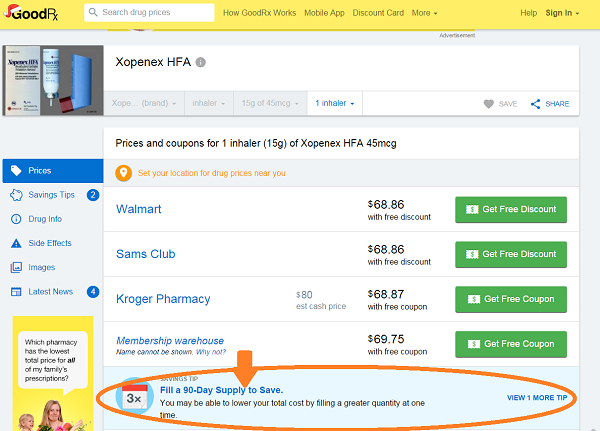Click the Xopenex HFA product image

(53, 80)
